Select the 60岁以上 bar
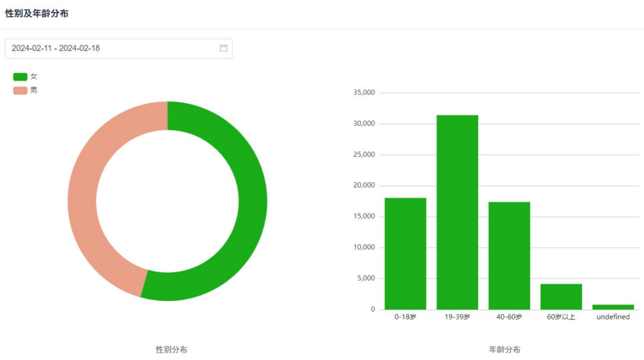 [x=561, y=296]
